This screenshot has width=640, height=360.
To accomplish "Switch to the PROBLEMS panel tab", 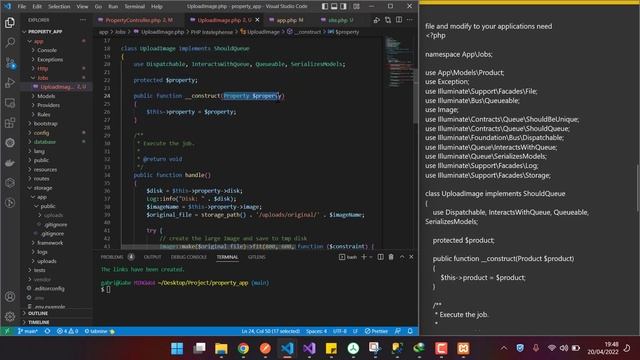I will [x=112, y=257].
